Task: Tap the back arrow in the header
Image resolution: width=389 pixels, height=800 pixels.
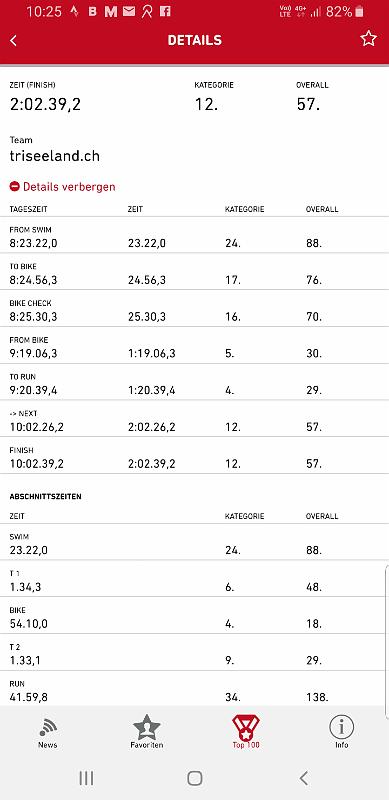Action: (x=14, y=41)
